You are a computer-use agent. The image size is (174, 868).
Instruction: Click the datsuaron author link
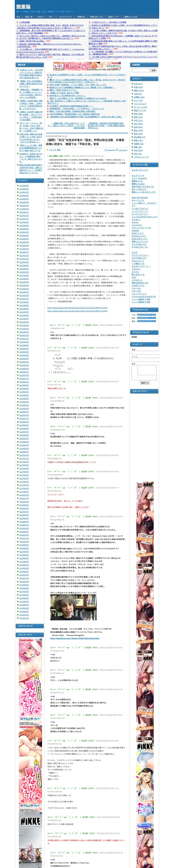click(x=112, y=150)
